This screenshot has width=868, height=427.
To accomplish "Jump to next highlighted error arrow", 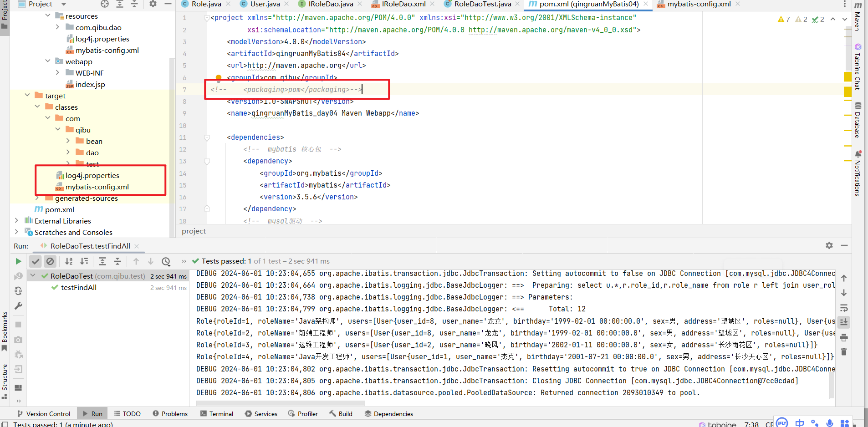I will click(x=845, y=19).
